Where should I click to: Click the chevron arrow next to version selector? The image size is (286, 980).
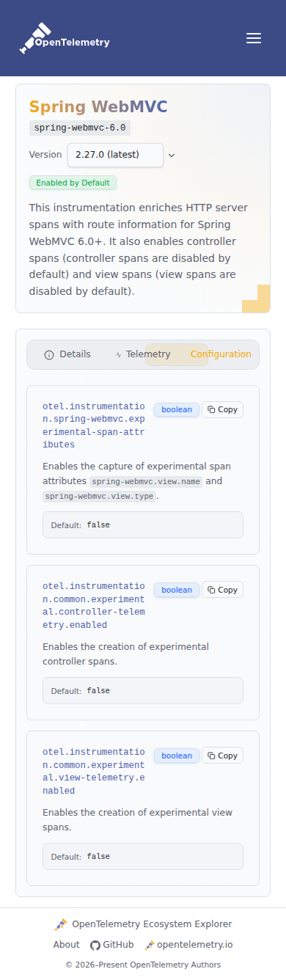172,155
